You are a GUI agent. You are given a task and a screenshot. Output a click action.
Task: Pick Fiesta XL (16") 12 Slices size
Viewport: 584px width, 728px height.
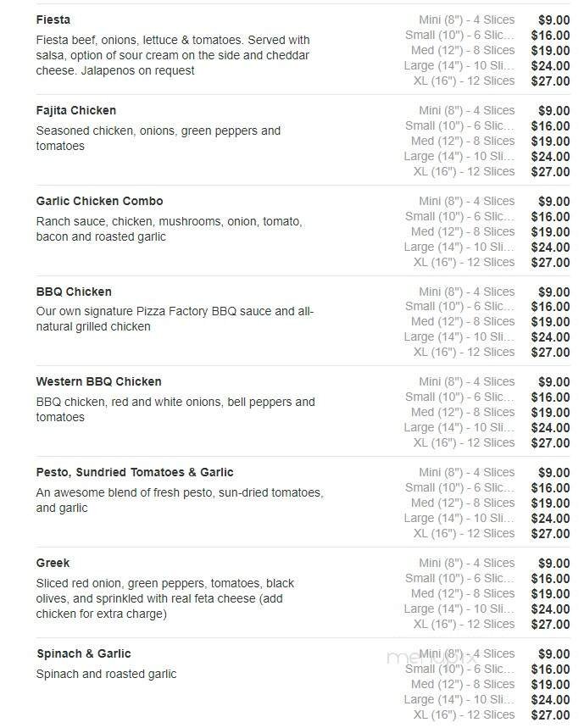tap(464, 81)
